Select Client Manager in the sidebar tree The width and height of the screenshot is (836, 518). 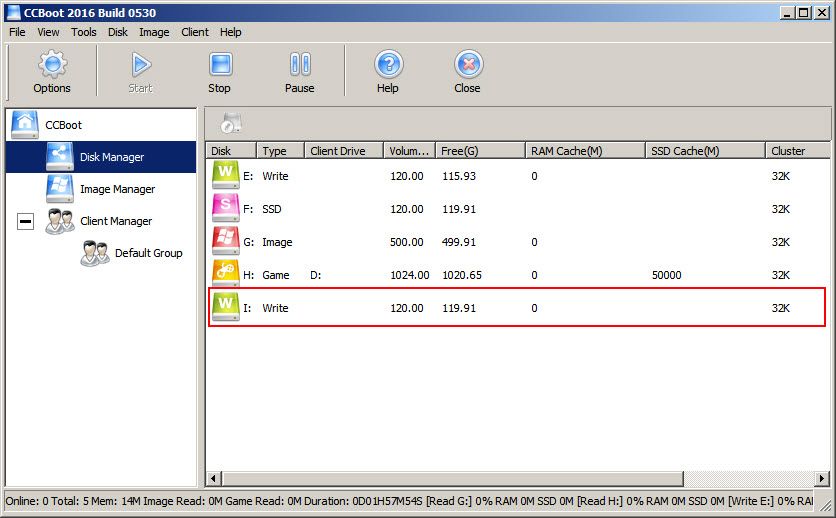[116, 221]
